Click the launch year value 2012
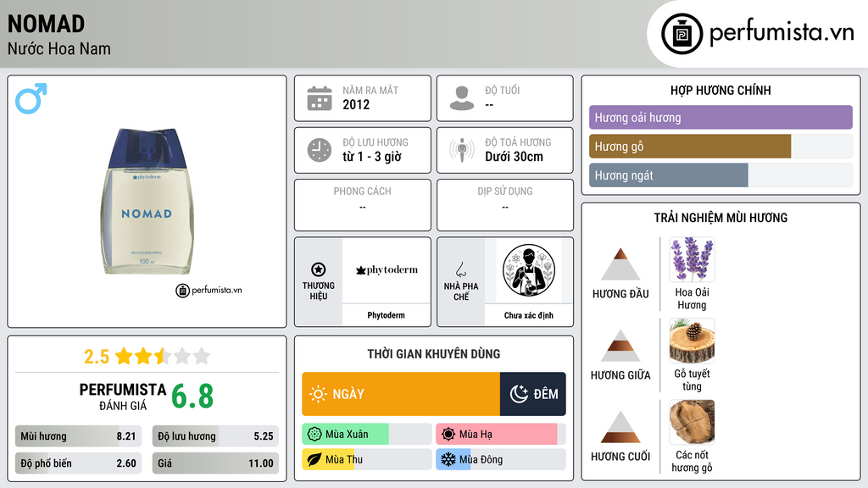Image resolution: width=868 pixels, height=488 pixels. 356,104
